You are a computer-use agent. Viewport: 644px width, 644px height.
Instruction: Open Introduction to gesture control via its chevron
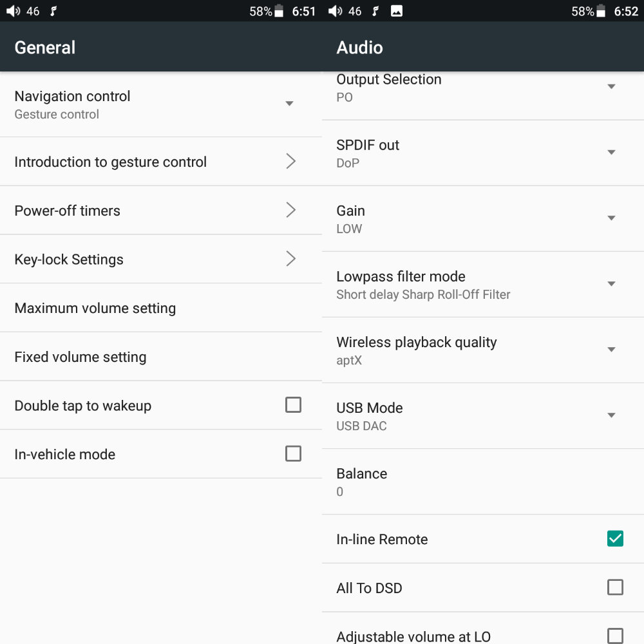(290, 161)
